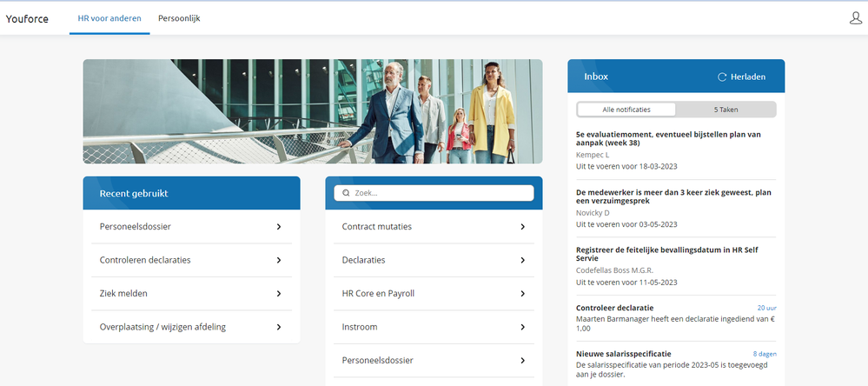The image size is (868, 386).
Task: Open Contract mutaties
Action: (434, 227)
